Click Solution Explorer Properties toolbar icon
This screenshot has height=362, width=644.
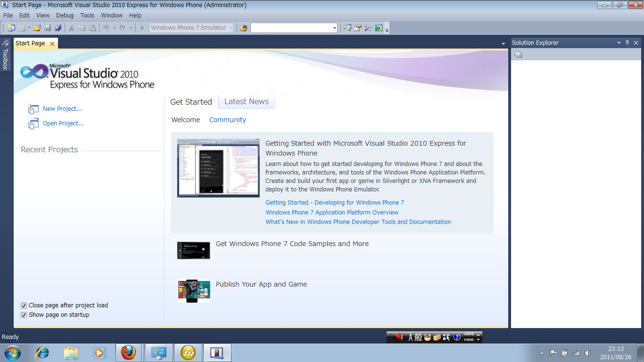pos(518,55)
